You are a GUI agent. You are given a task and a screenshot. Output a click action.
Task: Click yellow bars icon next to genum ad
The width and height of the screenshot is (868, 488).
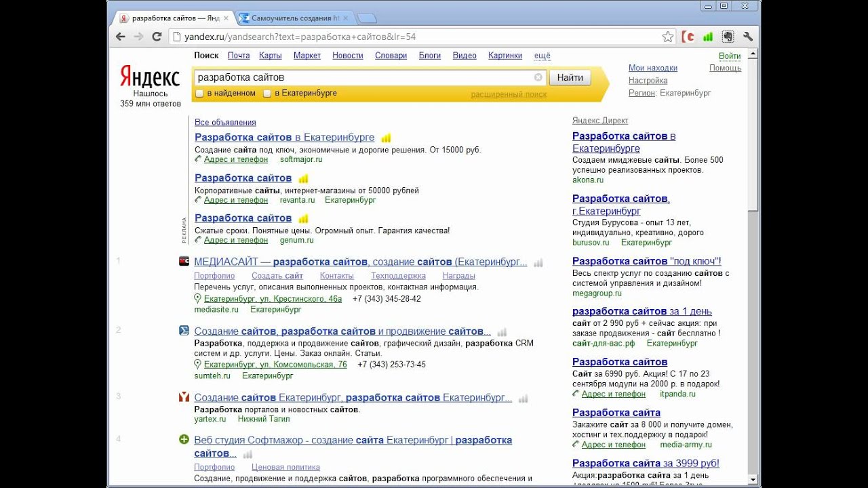303,218
